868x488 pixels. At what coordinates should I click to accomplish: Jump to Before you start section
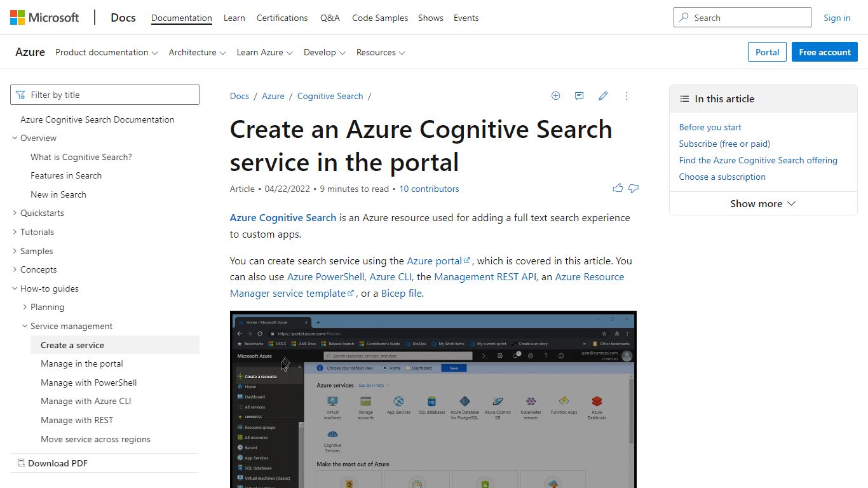coord(710,127)
